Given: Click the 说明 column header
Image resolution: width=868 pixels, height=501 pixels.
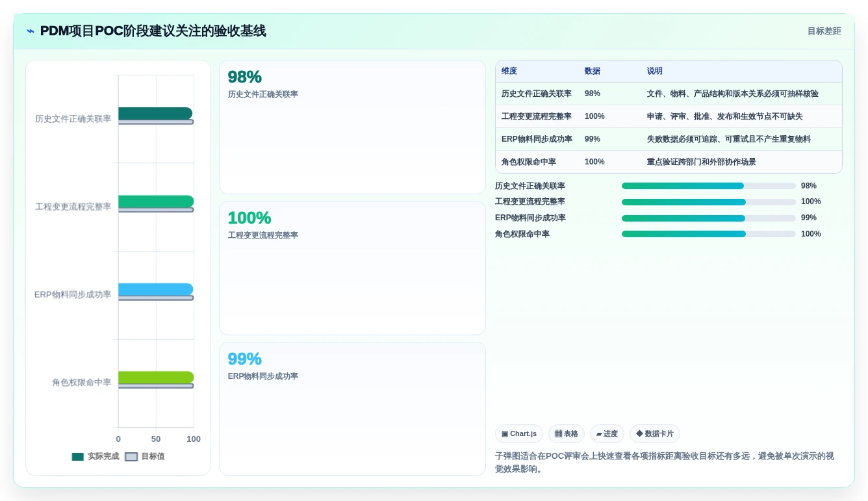Looking at the screenshot, I should point(655,71).
